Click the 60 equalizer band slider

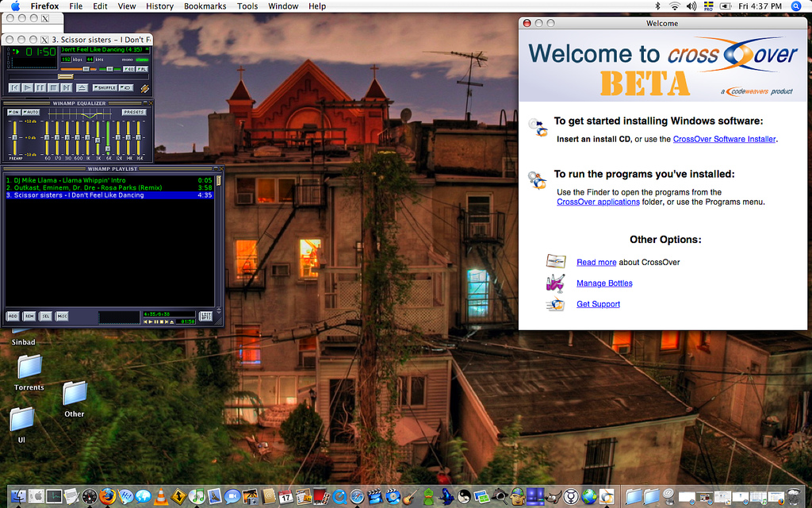47,138
